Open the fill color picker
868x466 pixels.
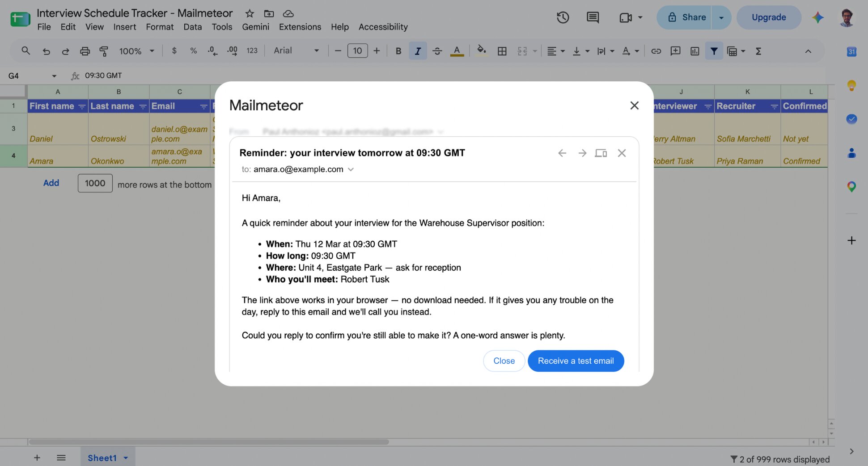[481, 50]
